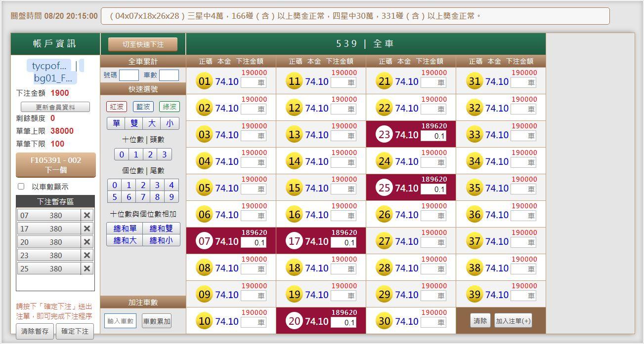Remove entry 20 from pending bets
Screen dimensions: 644x344
(x=87, y=242)
